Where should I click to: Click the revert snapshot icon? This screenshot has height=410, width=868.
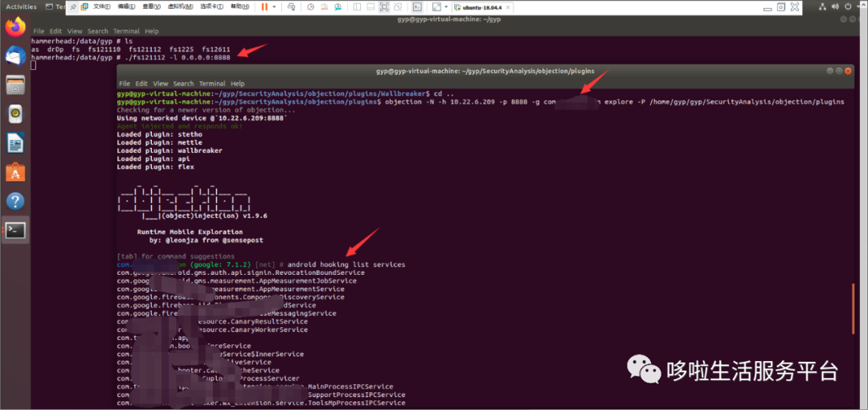pyautogui.click(x=323, y=7)
